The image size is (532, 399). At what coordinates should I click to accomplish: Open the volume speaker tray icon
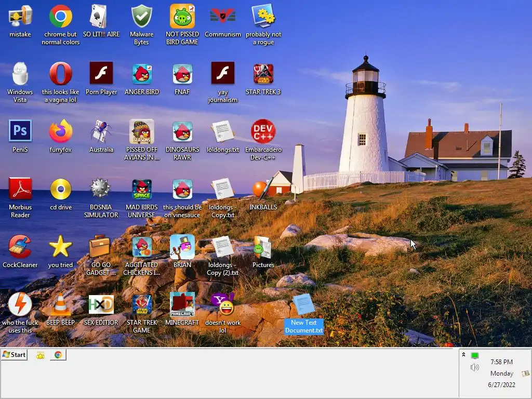pyautogui.click(x=475, y=367)
